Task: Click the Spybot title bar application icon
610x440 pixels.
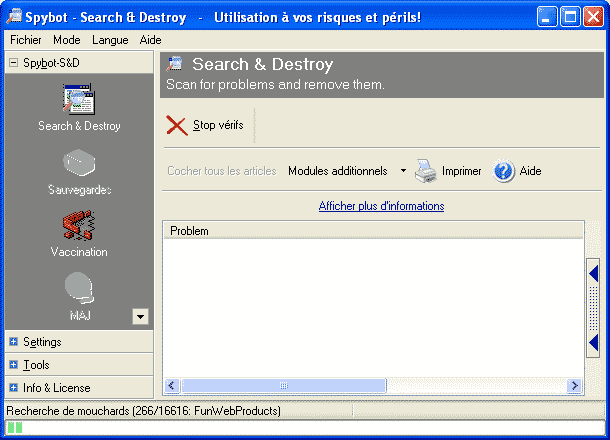Action: tap(14, 17)
